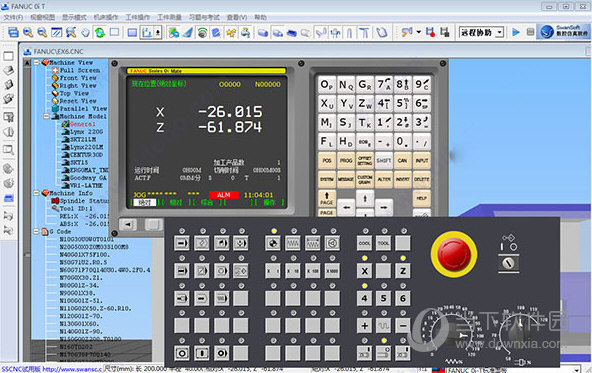Click the number 4 panel button
The width and height of the screenshot is (592, 373).
pyautogui.click(x=364, y=298)
